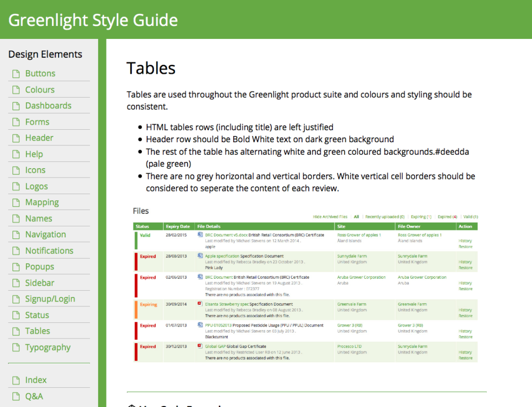Click the page icon beside Icons entry
Image resolution: width=532 pixels, height=407 pixels.
[x=15, y=170]
